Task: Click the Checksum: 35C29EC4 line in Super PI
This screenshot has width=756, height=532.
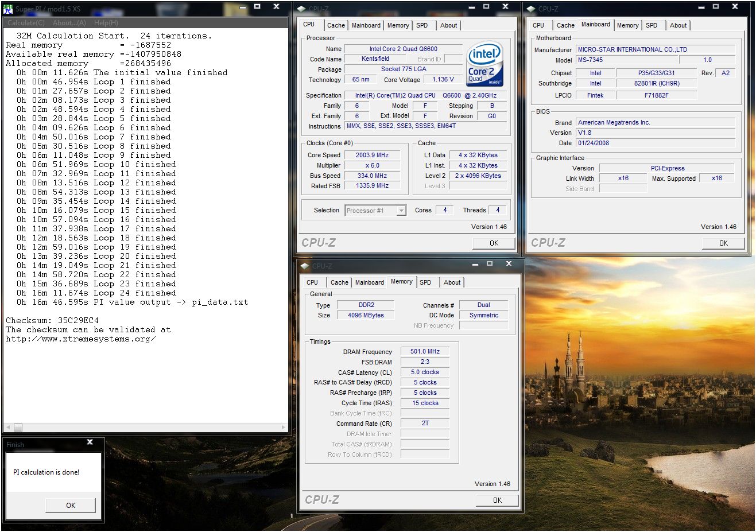Action: point(52,320)
